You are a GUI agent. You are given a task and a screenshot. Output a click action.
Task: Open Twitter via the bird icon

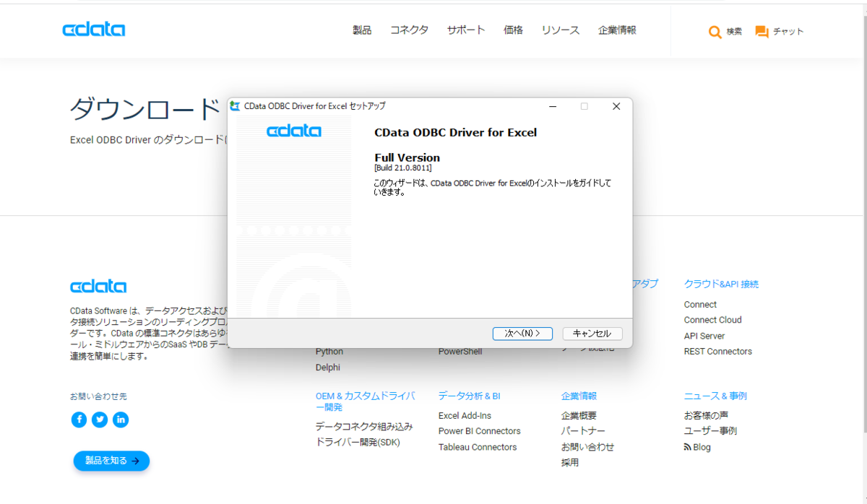pos(100,420)
